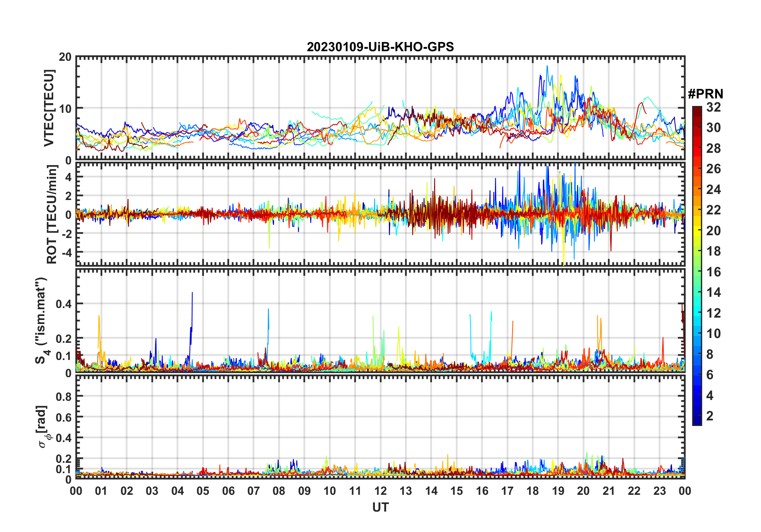Click x-axis hour label 01
This screenshot has width=761, height=532.
[x=101, y=491]
